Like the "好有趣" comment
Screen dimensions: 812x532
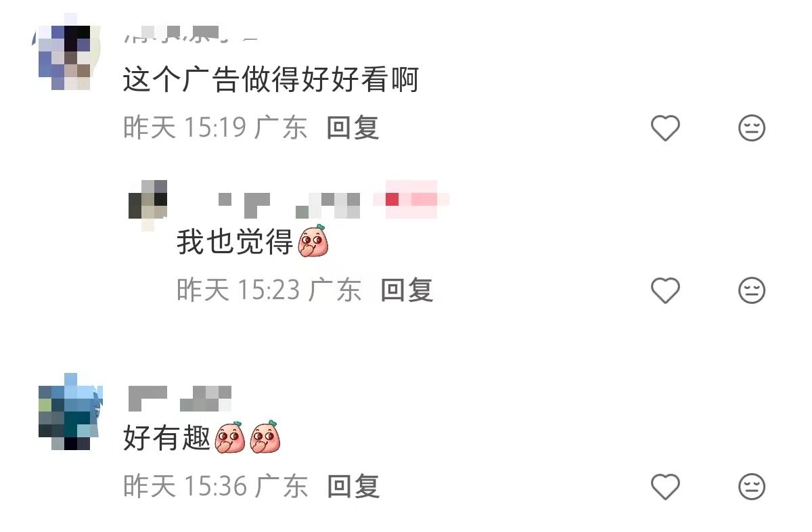click(x=665, y=486)
